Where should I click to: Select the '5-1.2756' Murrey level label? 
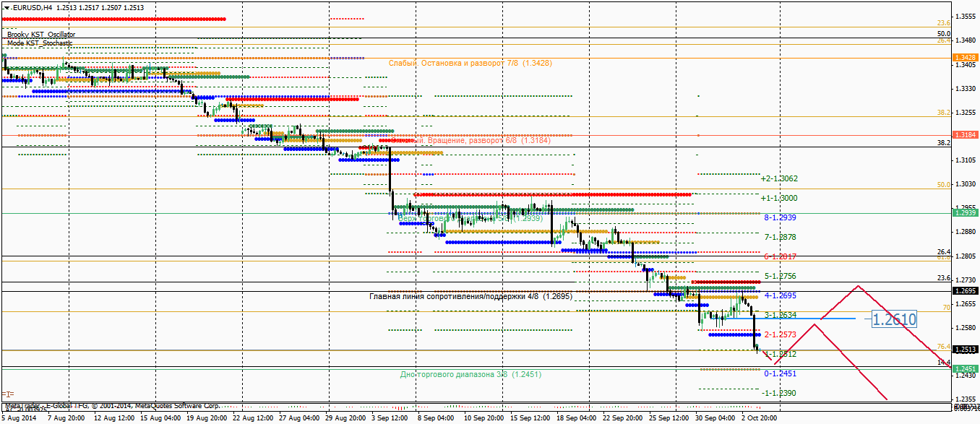click(x=781, y=276)
